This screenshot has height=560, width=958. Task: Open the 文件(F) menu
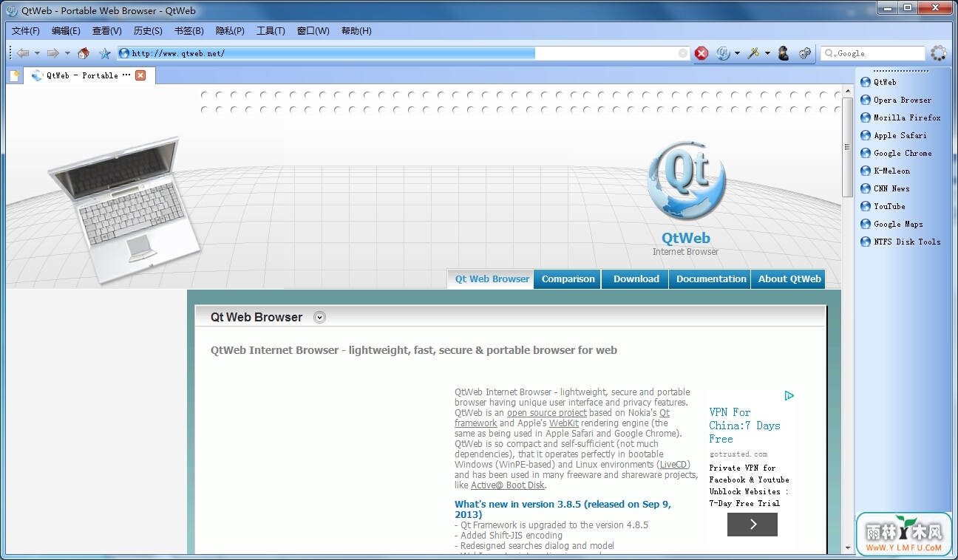pos(26,31)
